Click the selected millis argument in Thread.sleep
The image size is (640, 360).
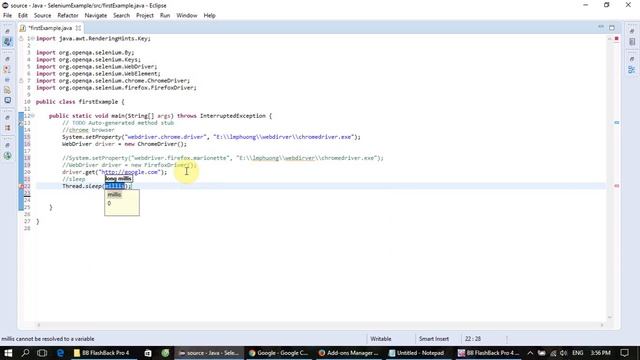click(x=115, y=186)
